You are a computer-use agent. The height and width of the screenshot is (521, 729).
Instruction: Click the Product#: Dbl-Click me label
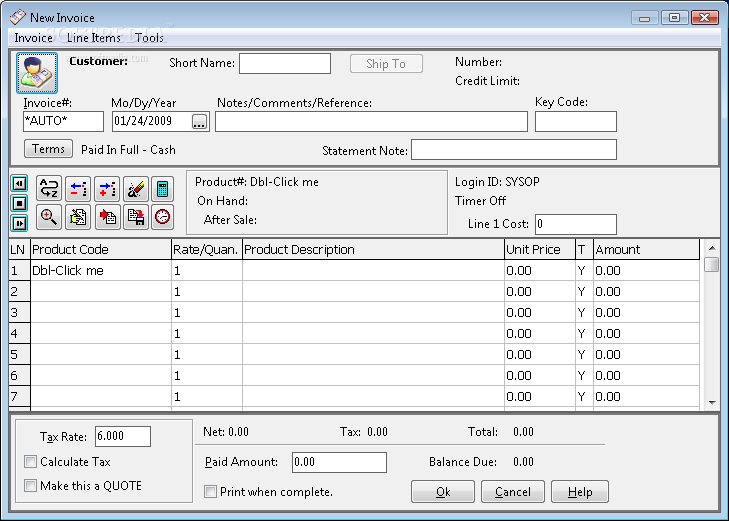pyautogui.click(x=257, y=182)
